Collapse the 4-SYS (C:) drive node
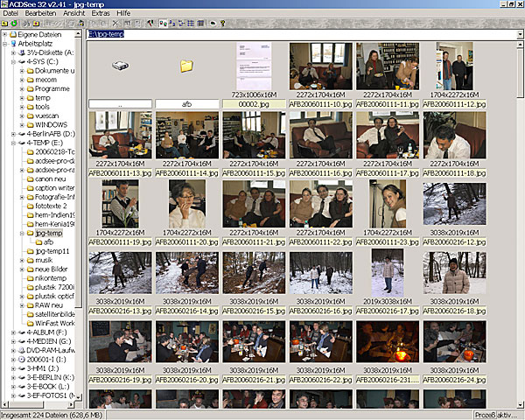525x420 pixels. point(12,61)
